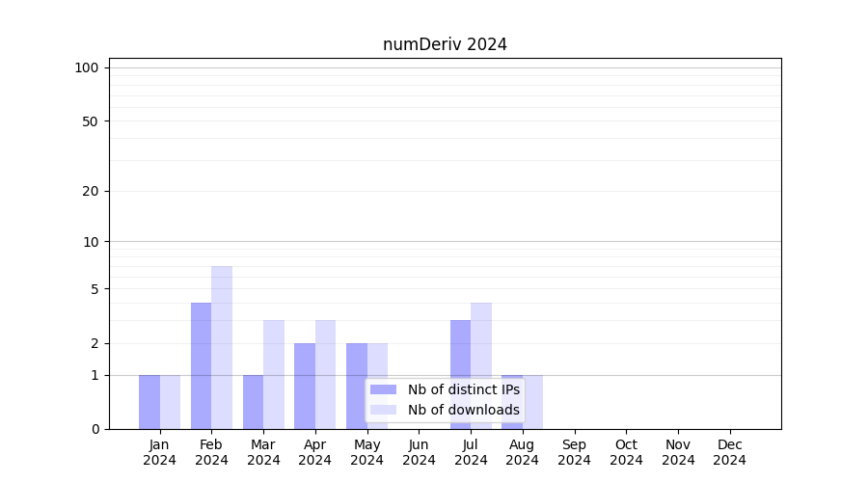868x482 pixels.
Task: Select the Jan 2024 distinct IPs bar
Action: 149,402
